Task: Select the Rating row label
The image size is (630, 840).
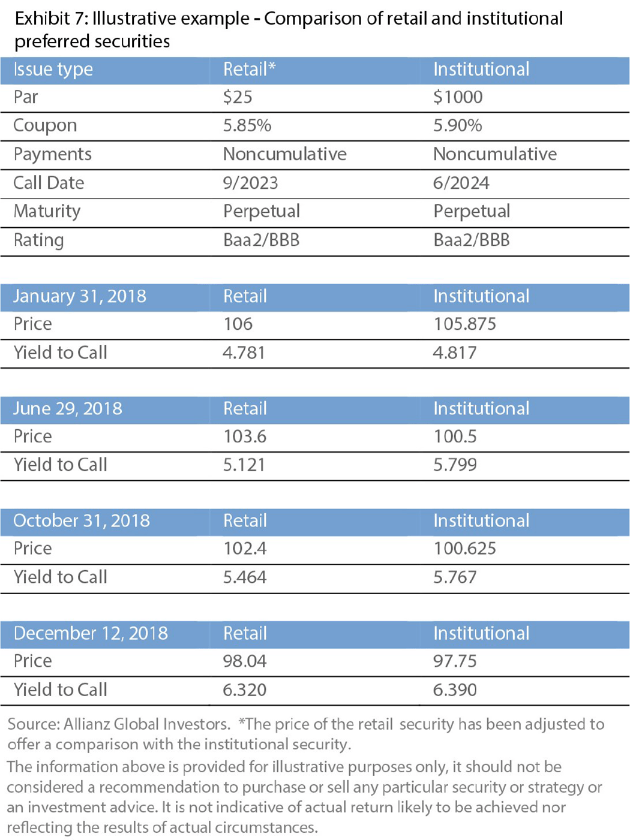Action: click(38, 240)
